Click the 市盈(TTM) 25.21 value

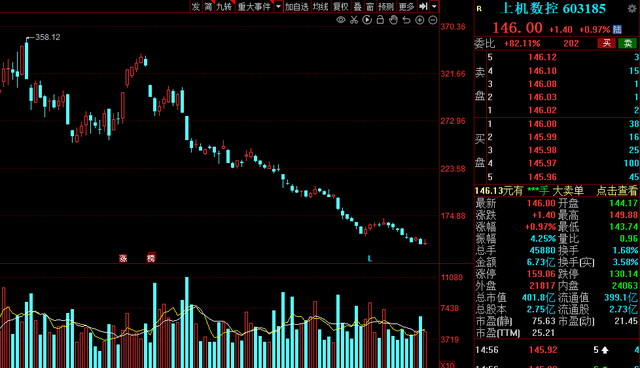click(x=543, y=333)
